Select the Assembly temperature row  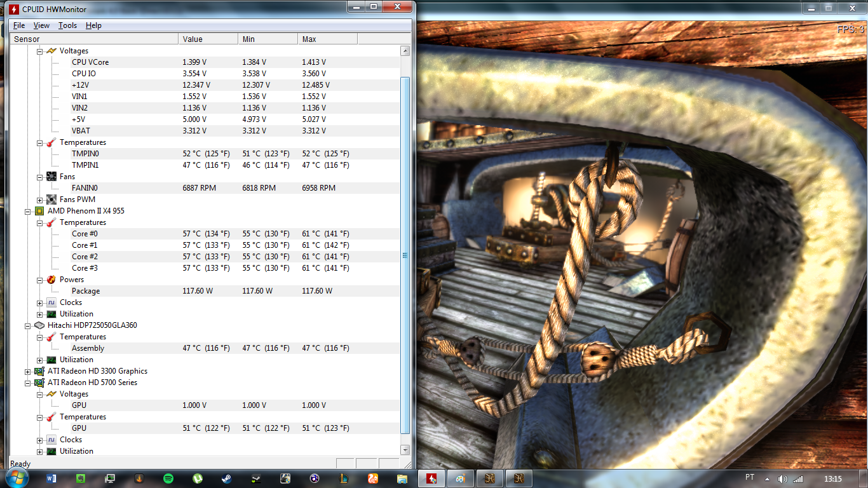235,348
